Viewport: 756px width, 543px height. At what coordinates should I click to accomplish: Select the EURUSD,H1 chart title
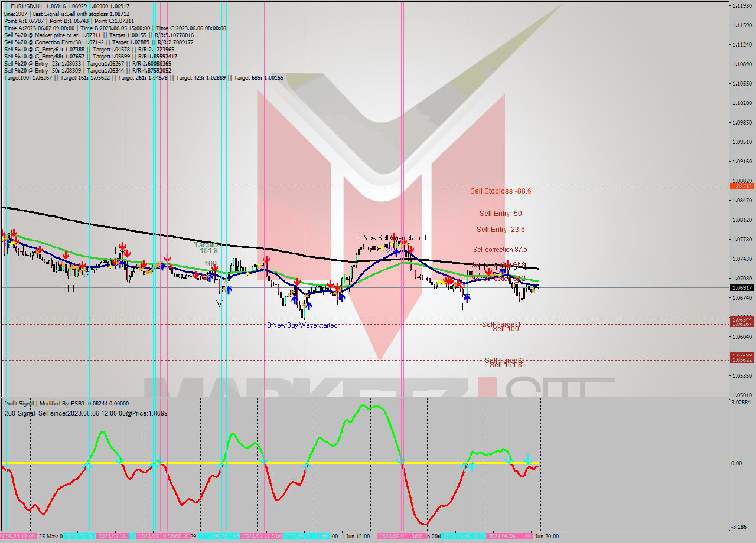pos(27,6)
